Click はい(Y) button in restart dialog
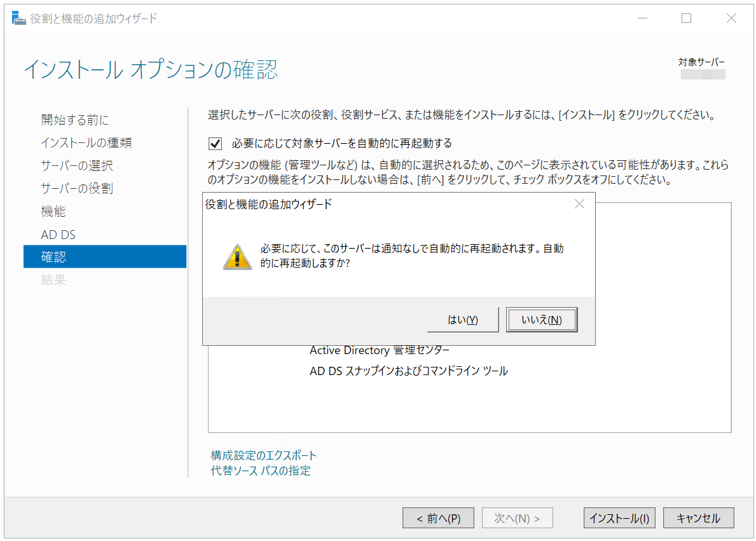 pyautogui.click(x=462, y=320)
